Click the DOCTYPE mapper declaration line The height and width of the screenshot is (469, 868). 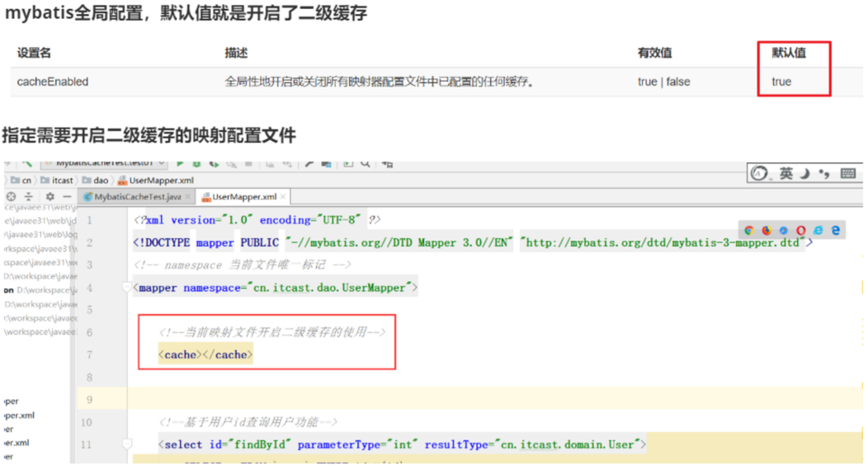point(473,242)
